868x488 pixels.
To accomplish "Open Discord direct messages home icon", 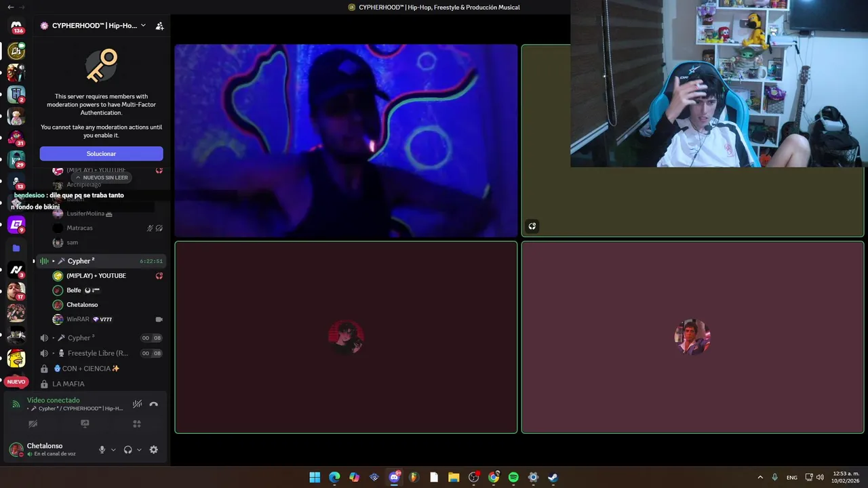I will [16, 26].
